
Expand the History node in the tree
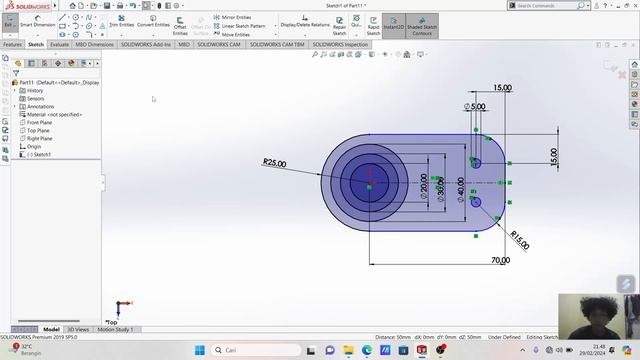(x=15, y=91)
